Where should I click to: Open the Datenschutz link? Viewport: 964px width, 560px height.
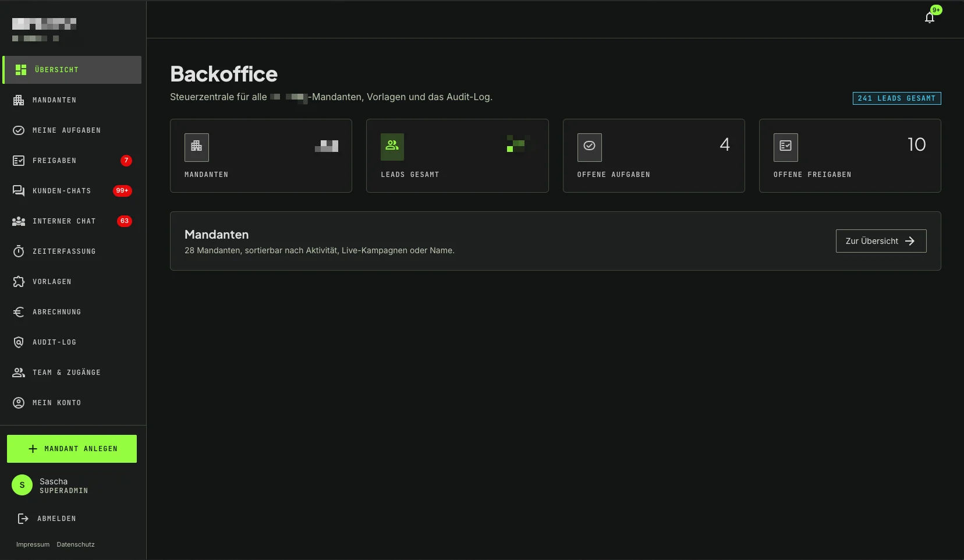[x=76, y=545]
